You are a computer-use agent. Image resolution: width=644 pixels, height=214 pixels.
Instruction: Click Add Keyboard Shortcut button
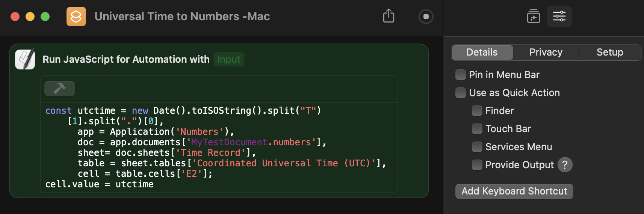(x=514, y=191)
